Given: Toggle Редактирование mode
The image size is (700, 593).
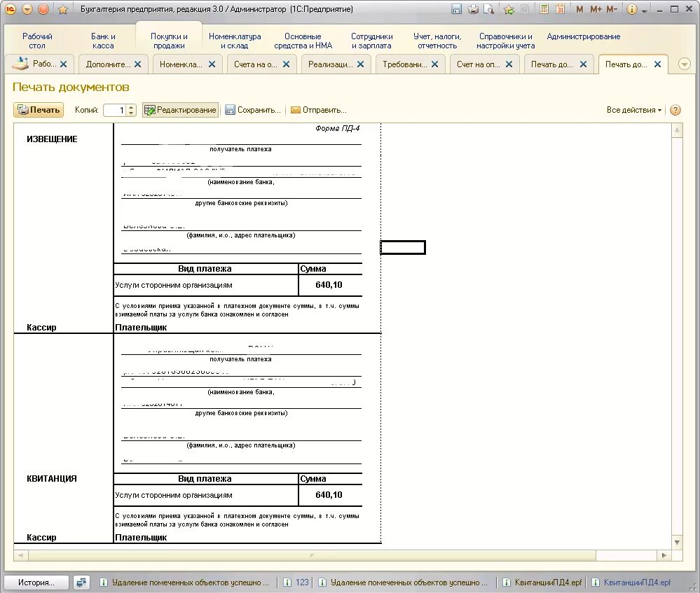Looking at the screenshot, I should click(181, 110).
